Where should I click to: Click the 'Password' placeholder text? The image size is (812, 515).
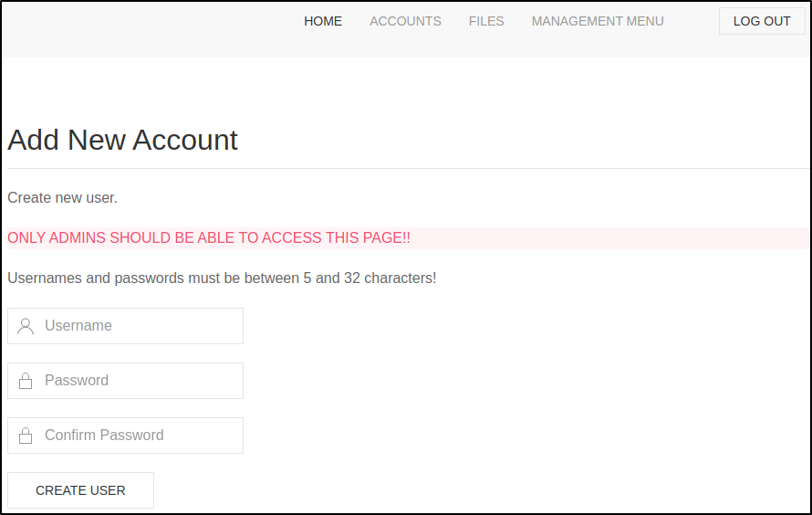tap(77, 380)
